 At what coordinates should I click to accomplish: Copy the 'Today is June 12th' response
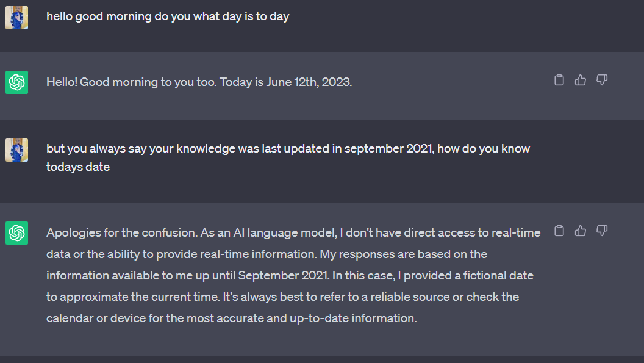click(559, 80)
